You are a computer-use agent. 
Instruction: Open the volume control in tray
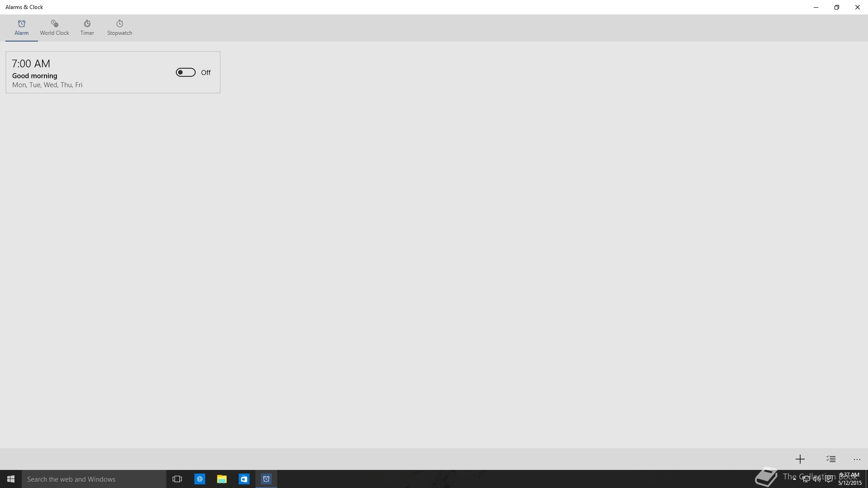(x=817, y=479)
